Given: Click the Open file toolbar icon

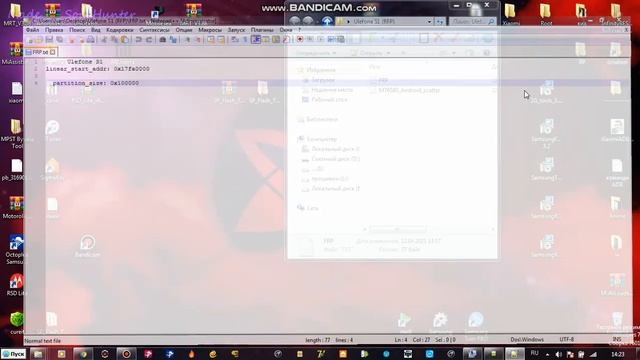Looking at the screenshot, I should pyautogui.click(x=39, y=40).
